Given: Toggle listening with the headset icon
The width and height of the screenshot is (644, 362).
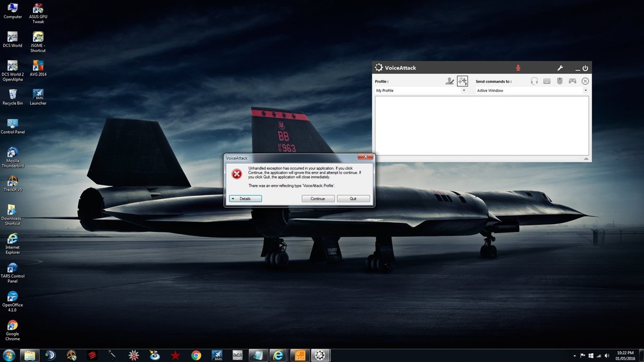Looking at the screenshot, I should tap(534, 81).
